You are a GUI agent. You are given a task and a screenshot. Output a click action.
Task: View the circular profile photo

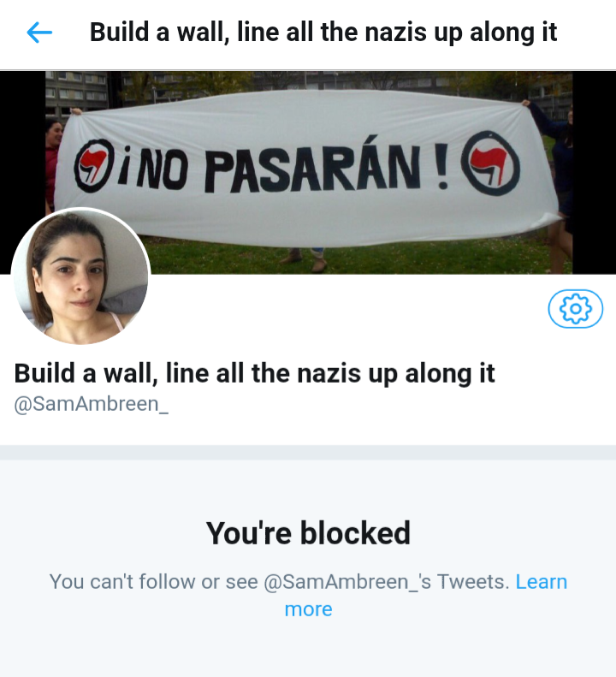(x=80, y=276)
